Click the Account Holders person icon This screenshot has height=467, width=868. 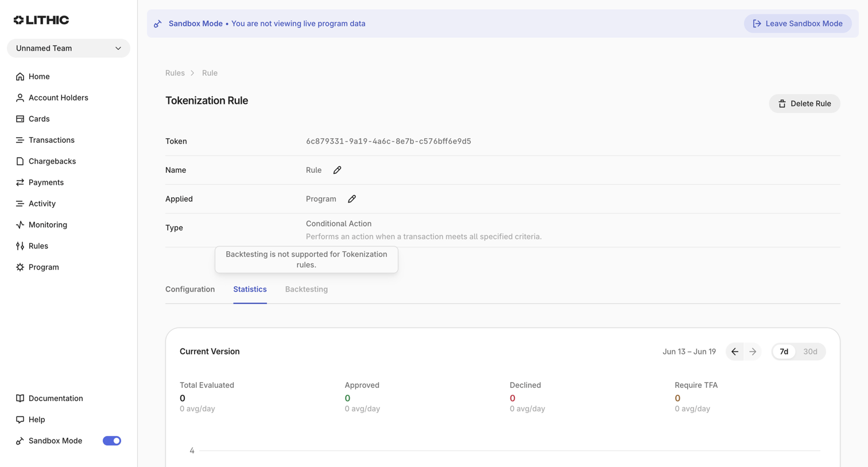tap(20, 98)
